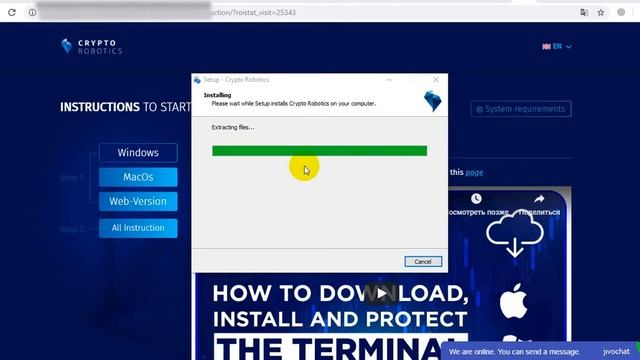
Task: Open the All Instruction tab
Action: click(138, 228)
